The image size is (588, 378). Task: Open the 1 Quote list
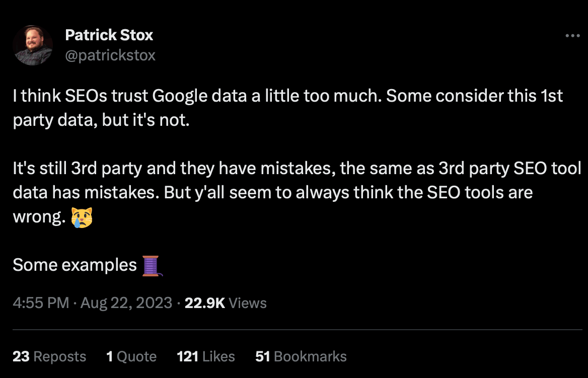[x=131, y=357]
